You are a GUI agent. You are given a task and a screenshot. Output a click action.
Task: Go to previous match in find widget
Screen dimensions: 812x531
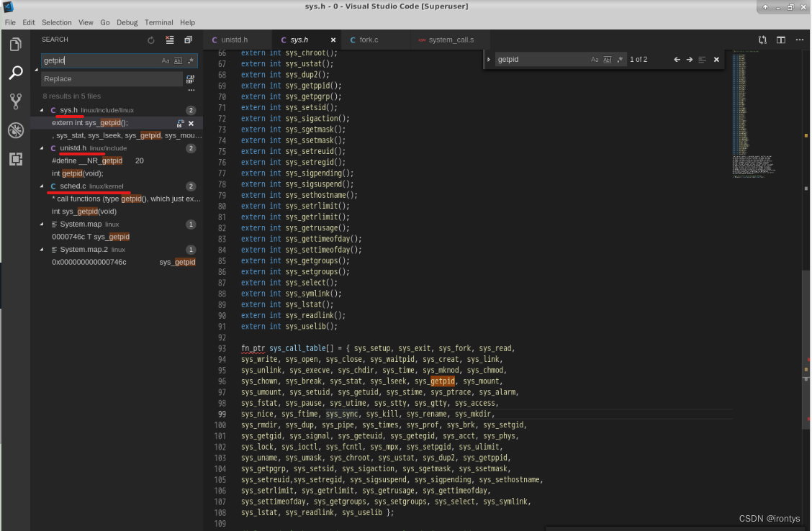click(x=677, y=60)
